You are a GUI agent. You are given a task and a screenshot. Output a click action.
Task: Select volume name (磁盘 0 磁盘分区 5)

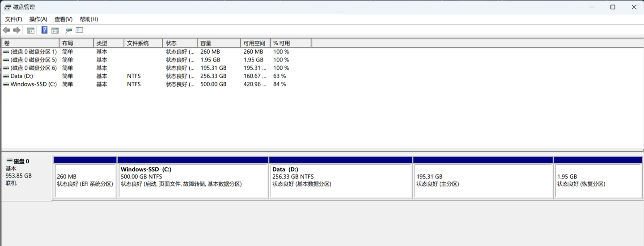pyautogui.click(x=34, y=60)
